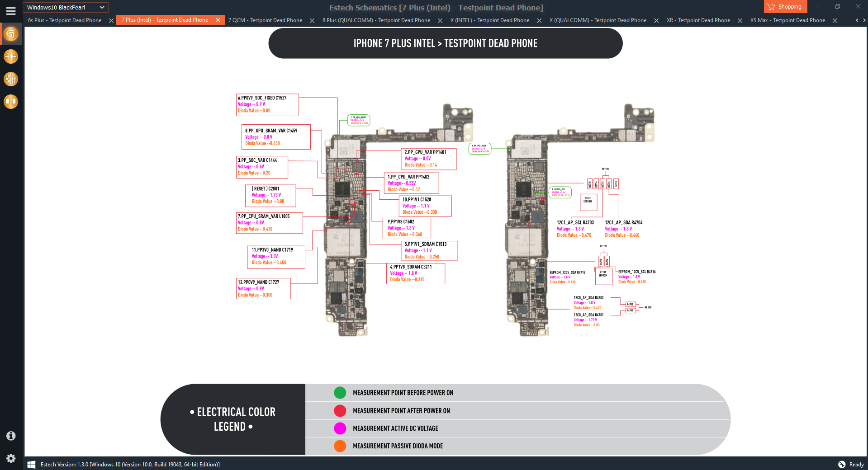Screen dimensions: 868x470
Task: Click the upper U1101 EEPROM chip box
Action: 588,202
